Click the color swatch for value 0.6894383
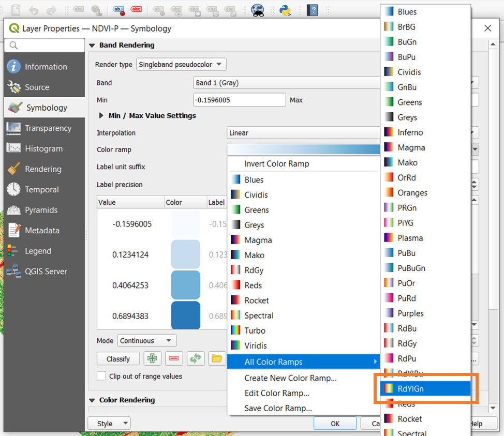The width and height of the screenshot is (504, 436). (185, 315)
